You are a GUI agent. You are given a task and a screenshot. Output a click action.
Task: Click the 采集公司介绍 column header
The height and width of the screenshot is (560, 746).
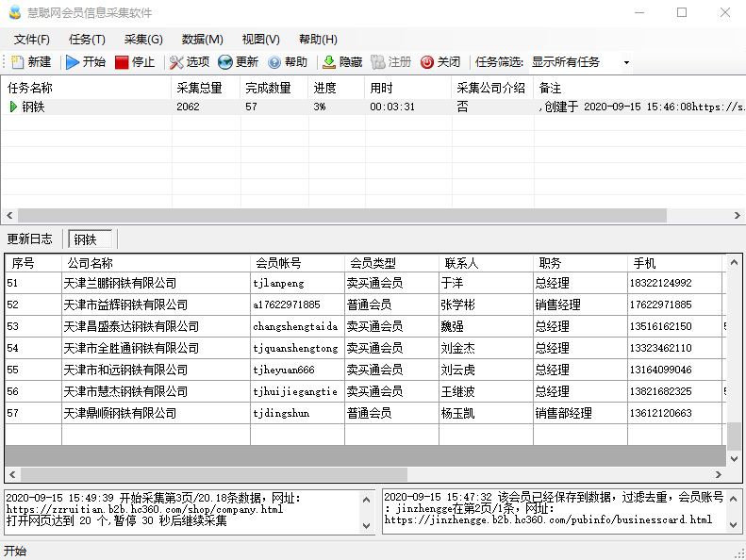coord(492,88)
